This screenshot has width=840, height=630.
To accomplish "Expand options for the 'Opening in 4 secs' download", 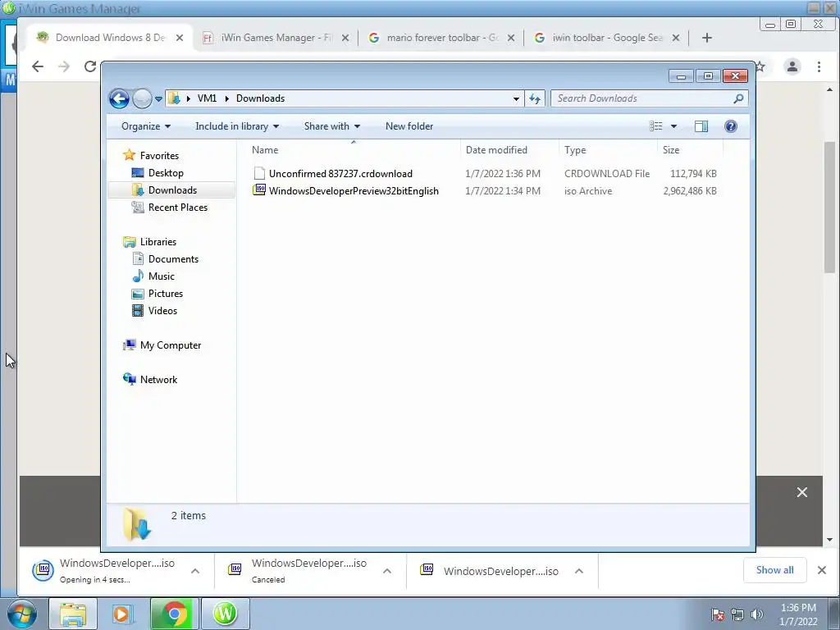I will tap(195, 571).
